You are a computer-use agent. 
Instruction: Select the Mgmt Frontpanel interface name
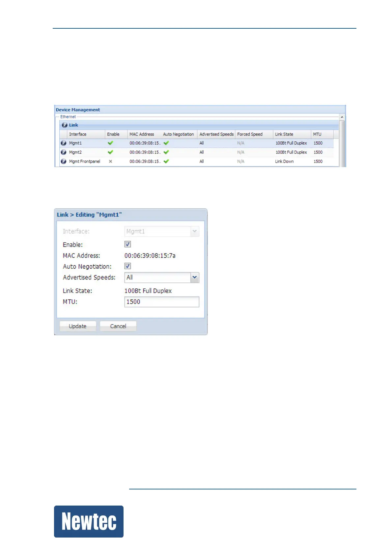[x=85, y=161]
